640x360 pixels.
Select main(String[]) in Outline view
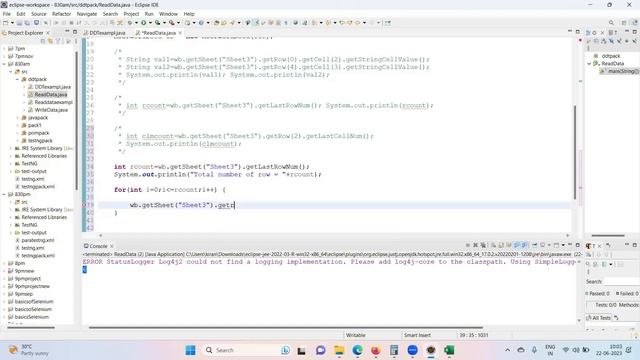620,71
